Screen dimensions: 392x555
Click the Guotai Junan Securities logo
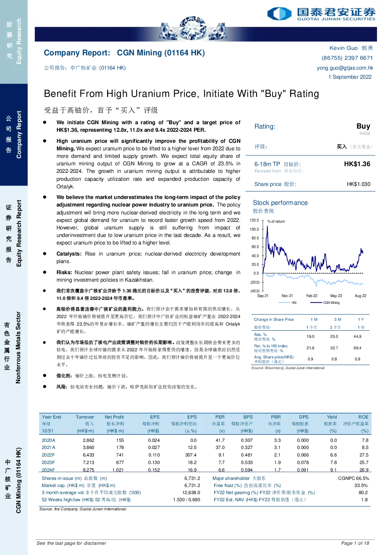[x=321, y=13]
